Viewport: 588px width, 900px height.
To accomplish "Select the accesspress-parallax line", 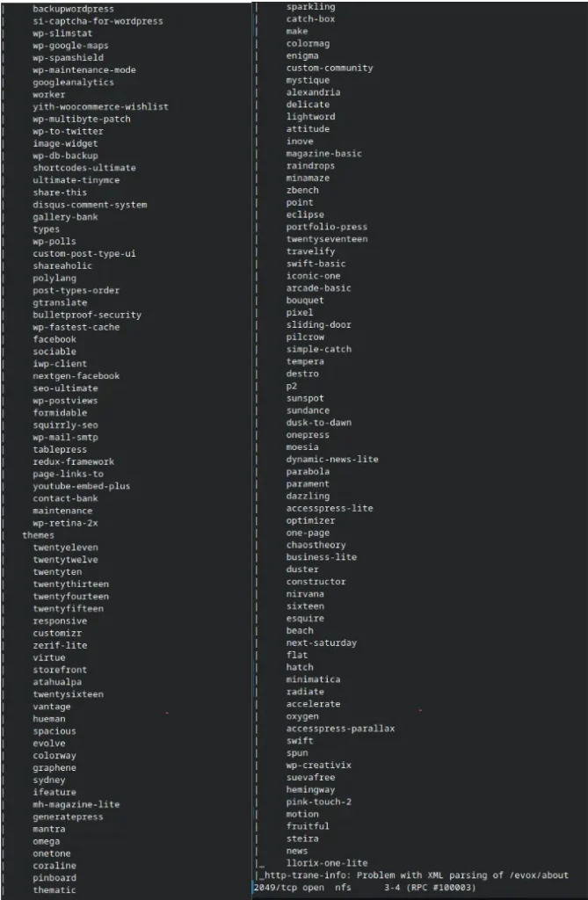I will pyautogui.click(x=340, y=729).
